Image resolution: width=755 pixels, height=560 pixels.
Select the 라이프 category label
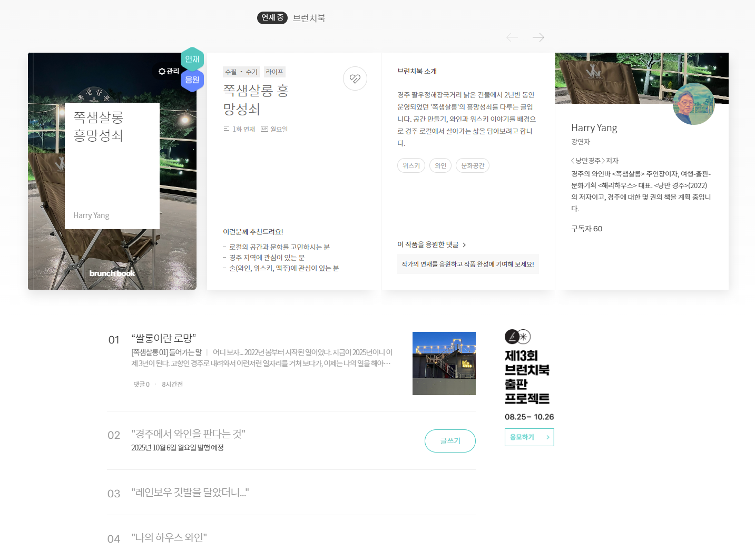[x=274, y=71]
